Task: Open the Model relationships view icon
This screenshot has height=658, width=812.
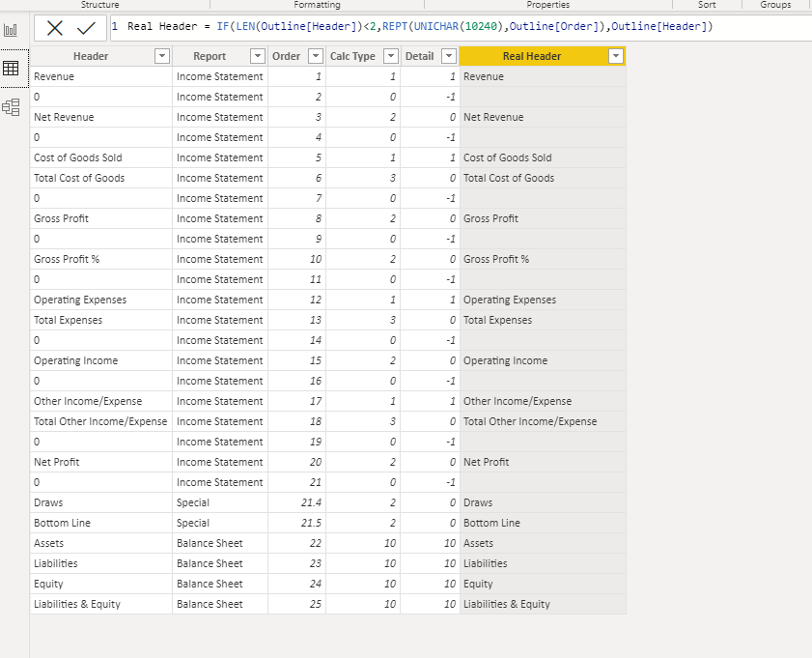Action: [11, 107]
